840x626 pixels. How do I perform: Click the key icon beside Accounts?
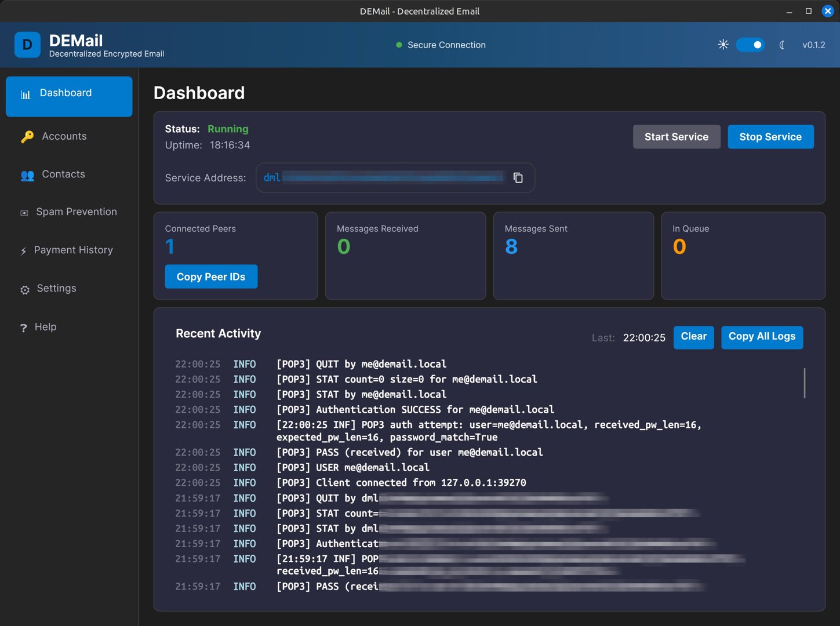point(27,137)
